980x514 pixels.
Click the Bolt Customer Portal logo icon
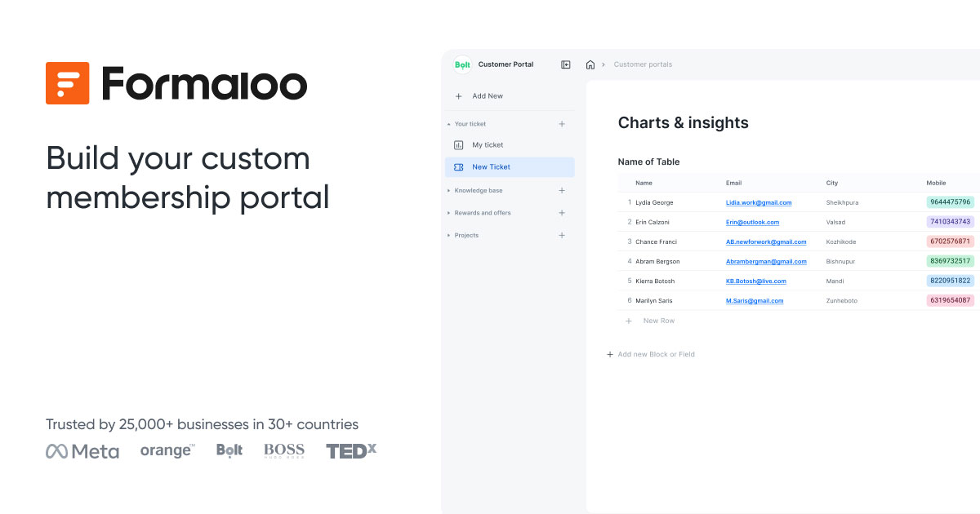point(461,64)
